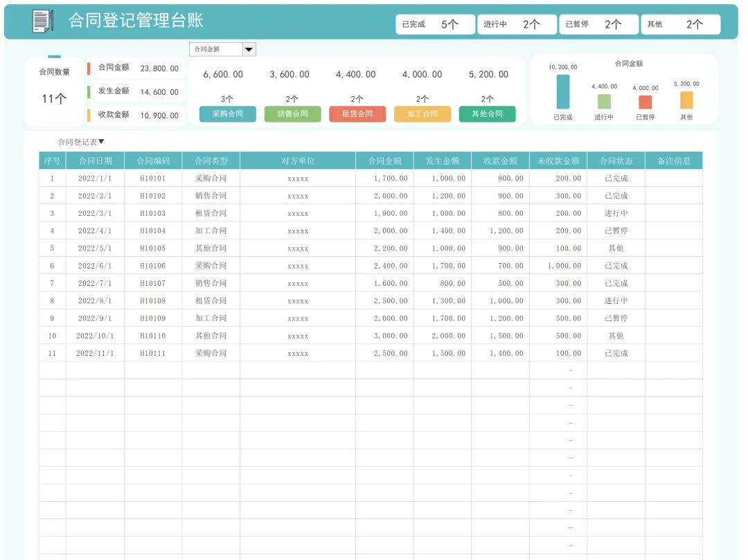Viewport: 748px width, 560px height.
Task: Click the 进行中 status cell in row 3
Action: pyautogui.click(x=616, y=213)
